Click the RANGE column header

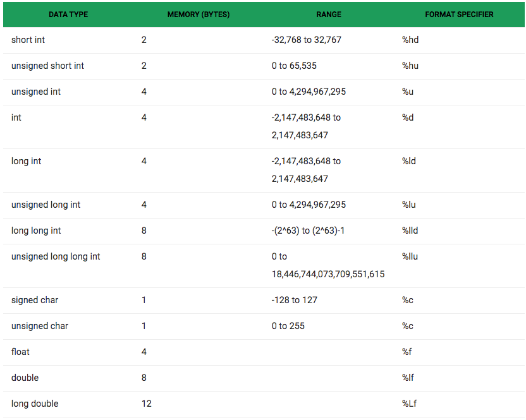pyautogui.click(x=329, y=15)
